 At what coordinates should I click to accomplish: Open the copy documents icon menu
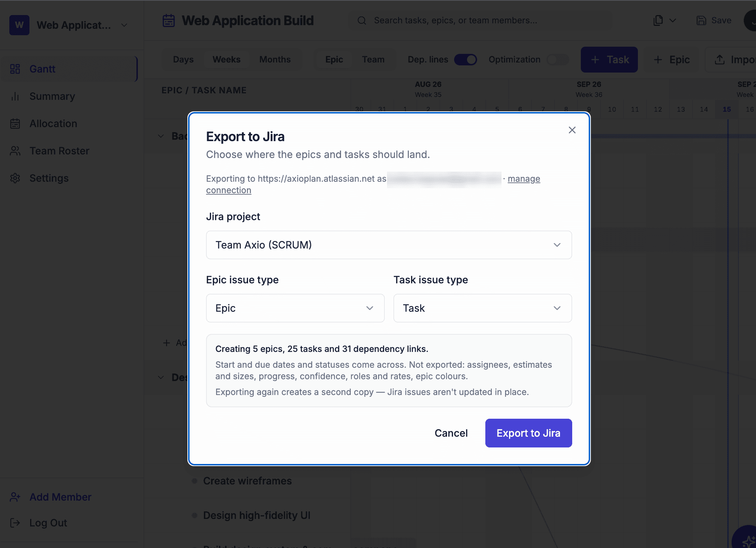pos(658,20)
